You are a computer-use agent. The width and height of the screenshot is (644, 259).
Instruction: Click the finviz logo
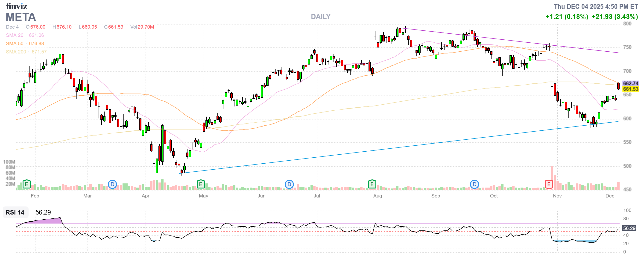[x=17, y=6]
